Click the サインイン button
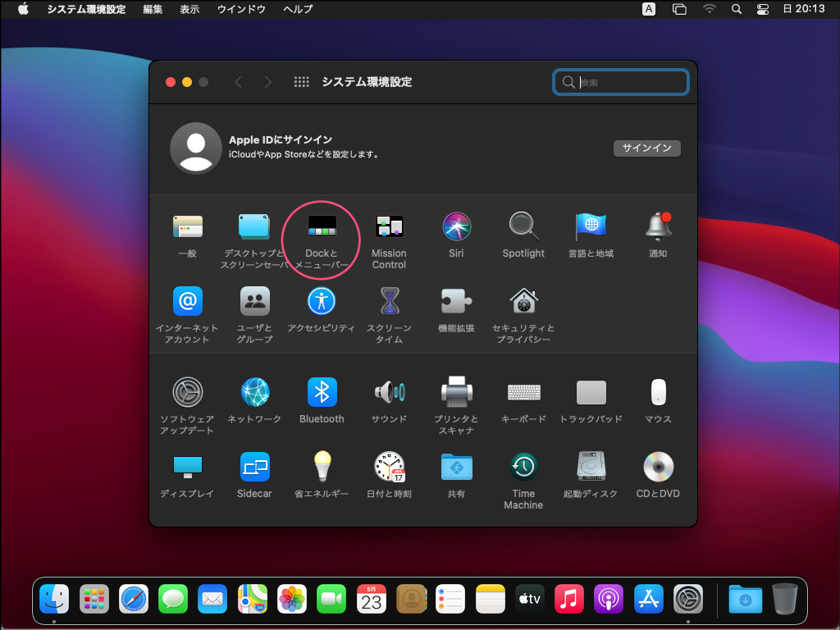 point(646,148)
